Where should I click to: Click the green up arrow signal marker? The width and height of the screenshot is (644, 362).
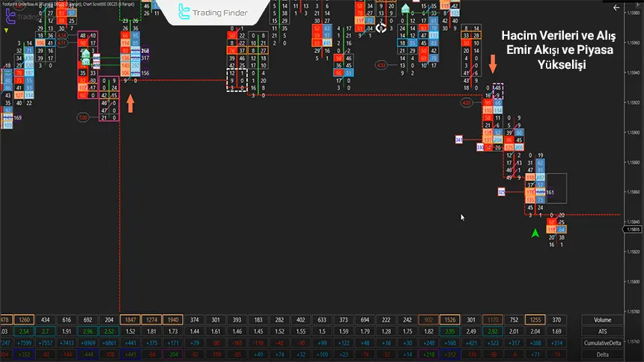click(x=535, y=233)
